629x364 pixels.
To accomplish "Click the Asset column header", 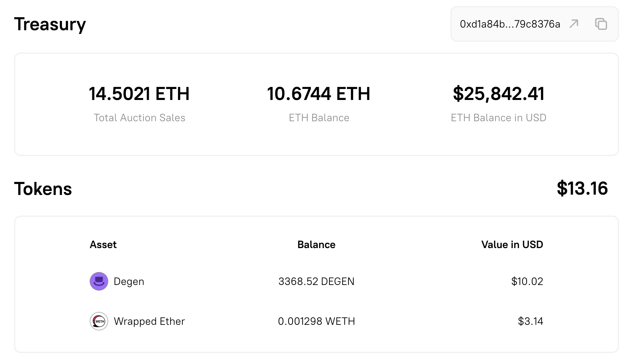I will tap(103, 245).
